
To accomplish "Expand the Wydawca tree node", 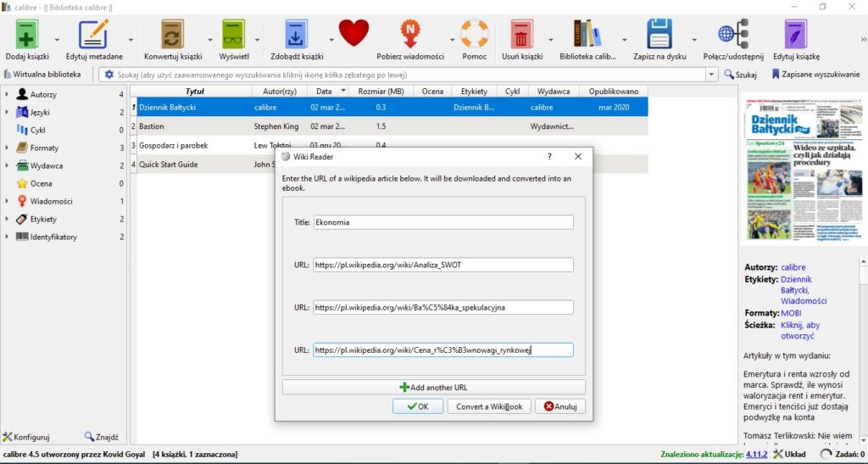I will tap(7, 165).
